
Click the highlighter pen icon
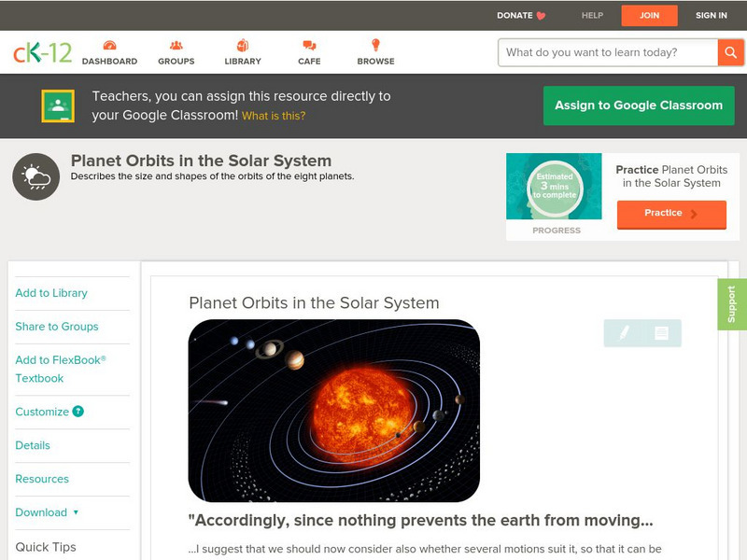624,332
